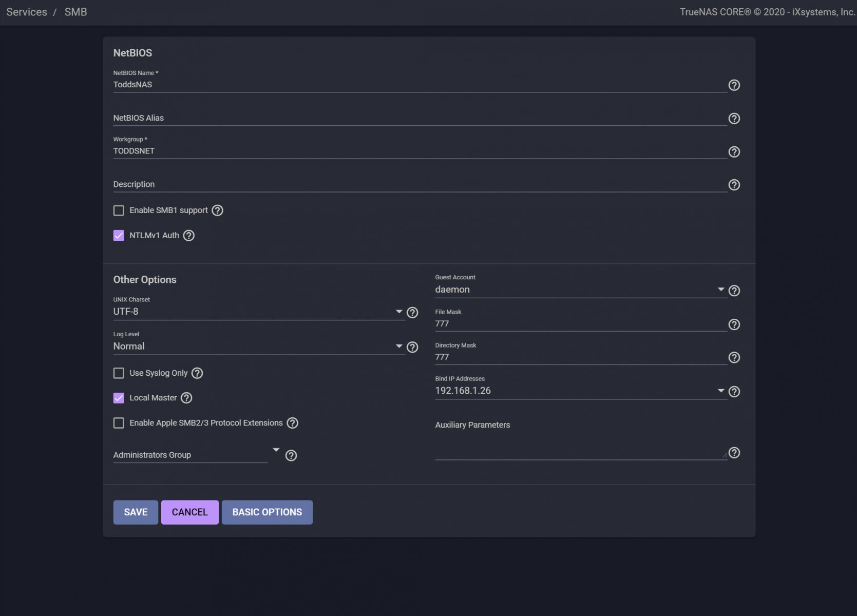Switch to Basic Options view
This screenshot has width=857, height=616.
pyautogui.click(x=267, y=512)
